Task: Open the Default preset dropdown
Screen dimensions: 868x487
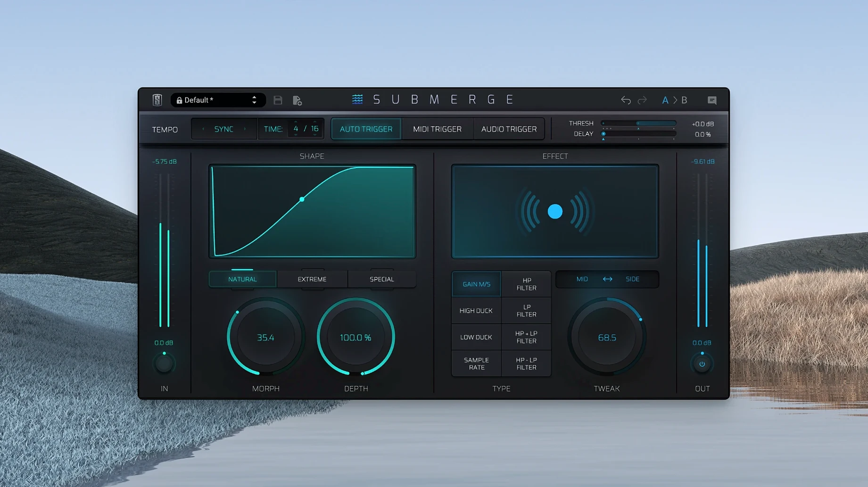Action: [218, 100]
